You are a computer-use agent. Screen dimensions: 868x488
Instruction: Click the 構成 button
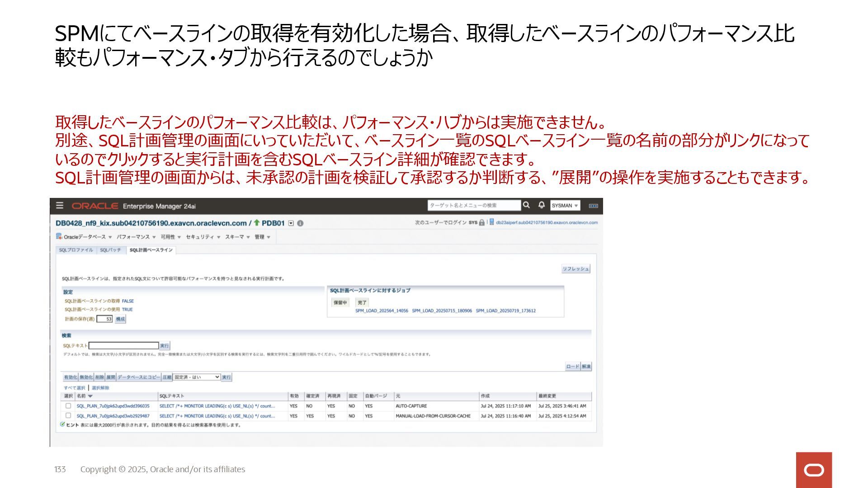point(120,319)
